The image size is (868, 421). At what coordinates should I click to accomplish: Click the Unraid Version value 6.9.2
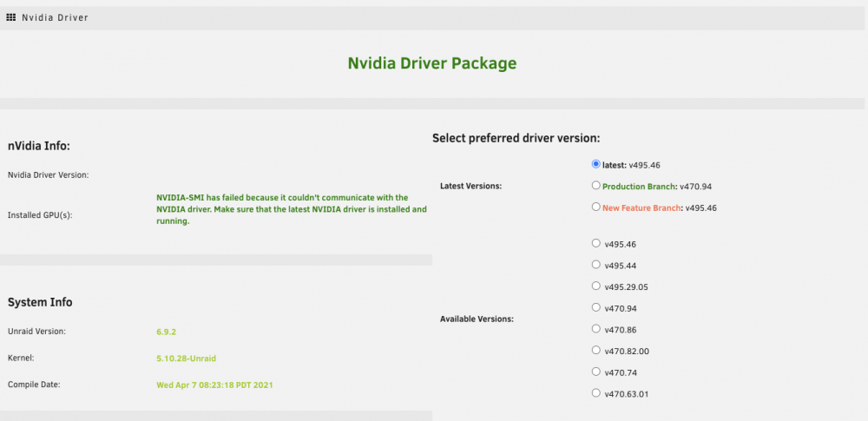coord(166,332)
